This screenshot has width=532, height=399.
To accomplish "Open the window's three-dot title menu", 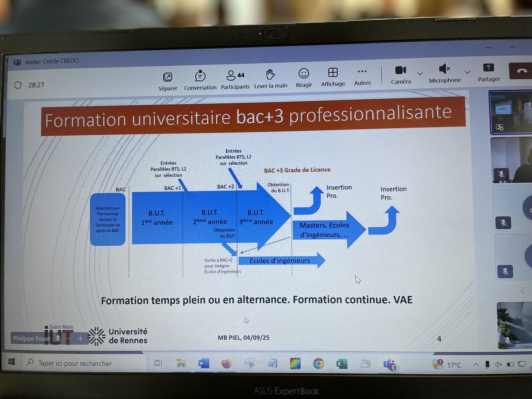I will 489,48.
